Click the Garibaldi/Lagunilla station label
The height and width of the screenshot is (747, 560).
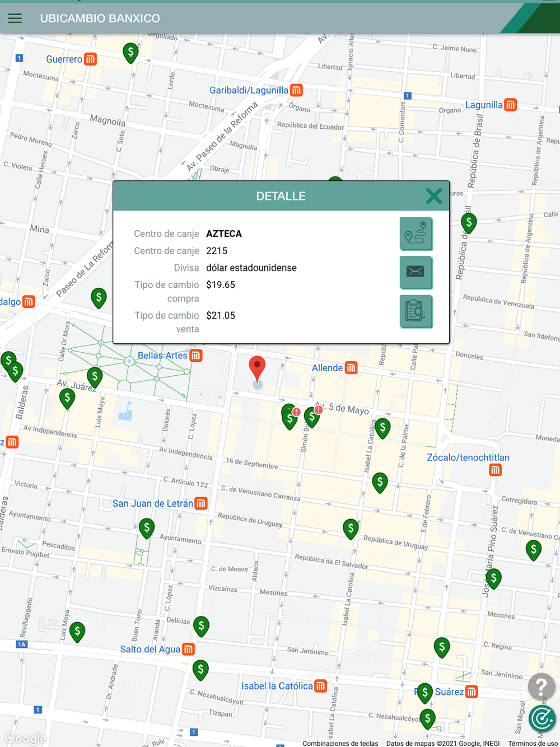pyautogui.click(x=249, y=90)
